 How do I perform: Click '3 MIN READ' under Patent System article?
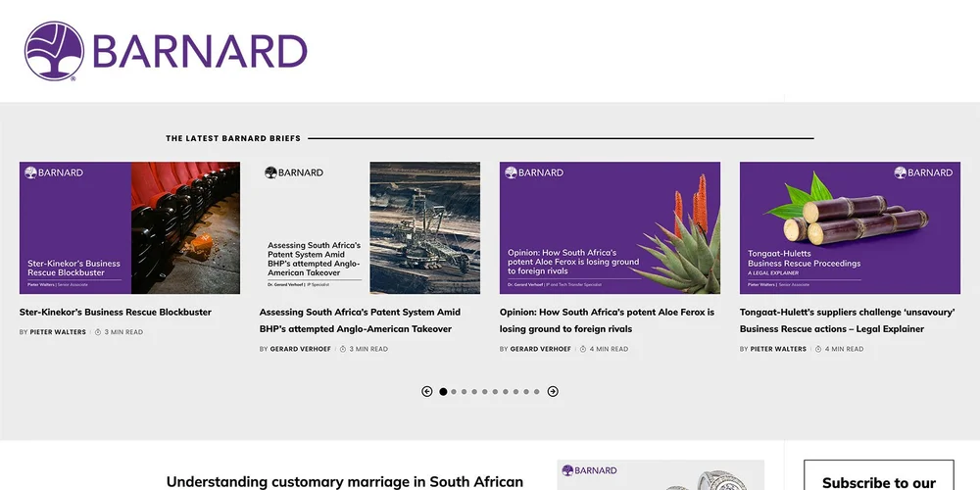pos(368,349)
